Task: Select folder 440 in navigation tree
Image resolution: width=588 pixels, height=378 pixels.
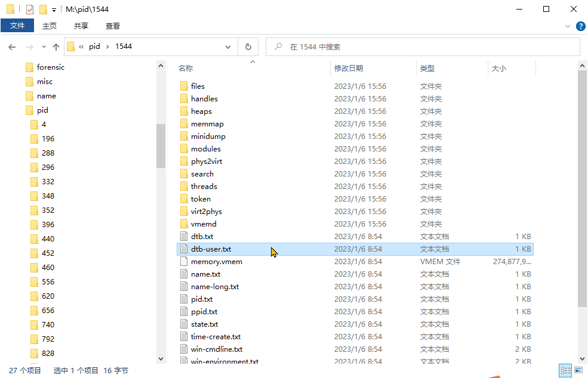Action: click(42, 238)
